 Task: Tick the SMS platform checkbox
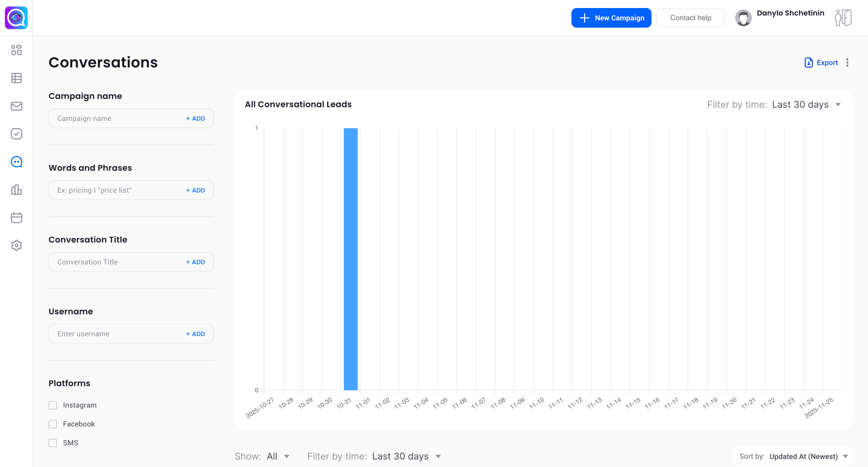(52, 443)
